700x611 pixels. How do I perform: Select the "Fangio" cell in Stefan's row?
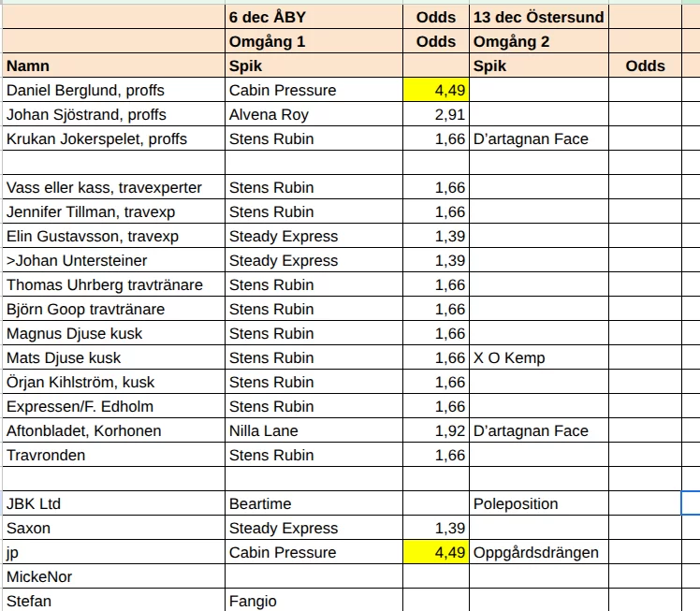253,601
